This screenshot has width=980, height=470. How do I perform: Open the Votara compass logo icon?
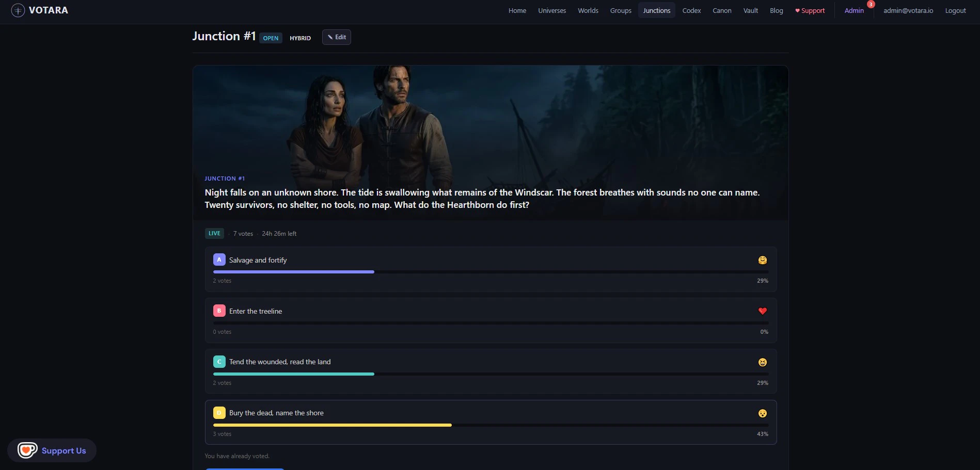click(x=18, y=10)
